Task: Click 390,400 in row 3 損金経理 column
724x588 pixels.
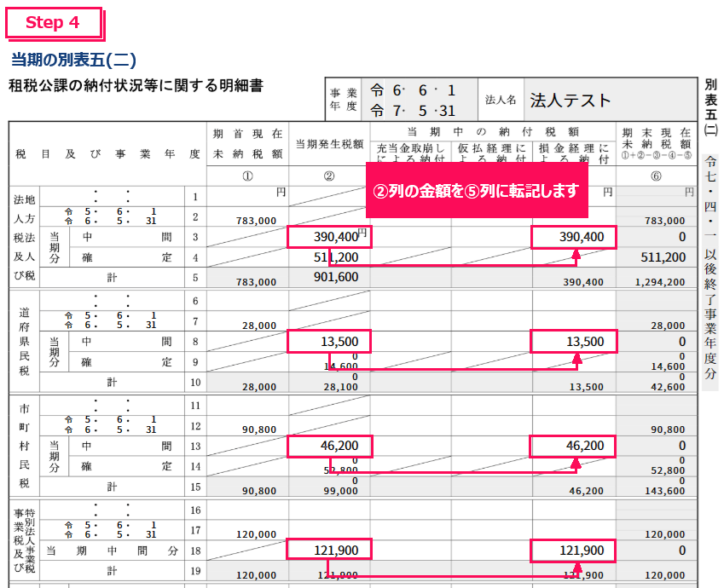Action: pos(582,237)
